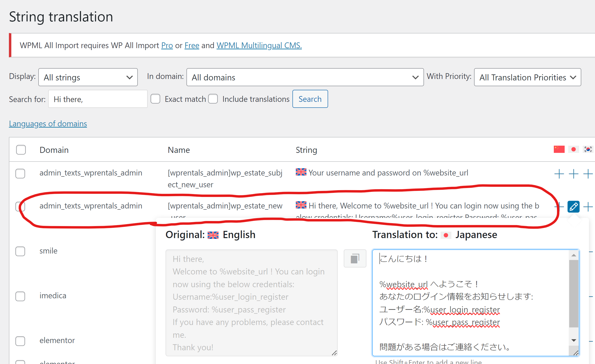This screenshot has height=364, width=595.
Task: Check the wp_estate_subject_new_user row checkbox
Action: click(x=20, y=174)
